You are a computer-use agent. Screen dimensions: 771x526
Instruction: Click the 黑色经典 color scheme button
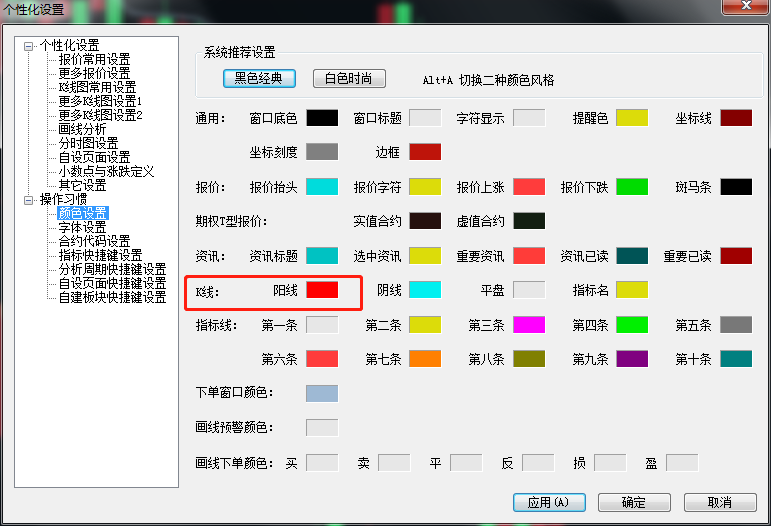point(260,79)
